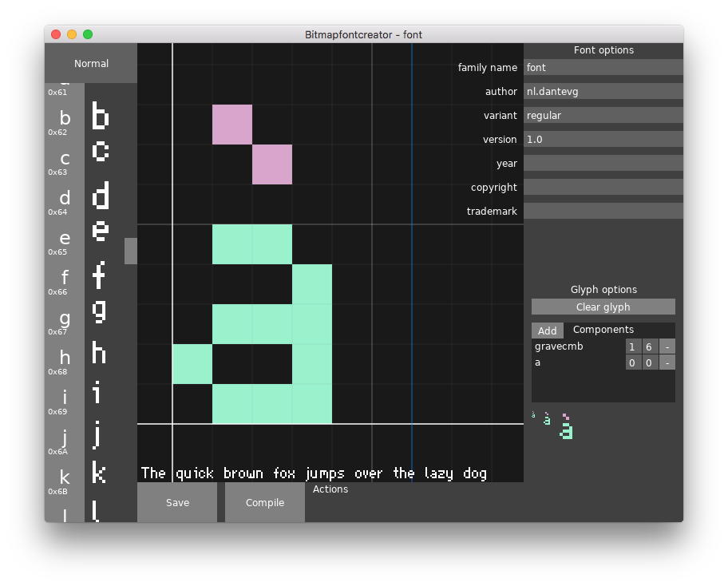Click the Compile button
The width and height of the screenshot is (728, 586).
pos(264,502)
